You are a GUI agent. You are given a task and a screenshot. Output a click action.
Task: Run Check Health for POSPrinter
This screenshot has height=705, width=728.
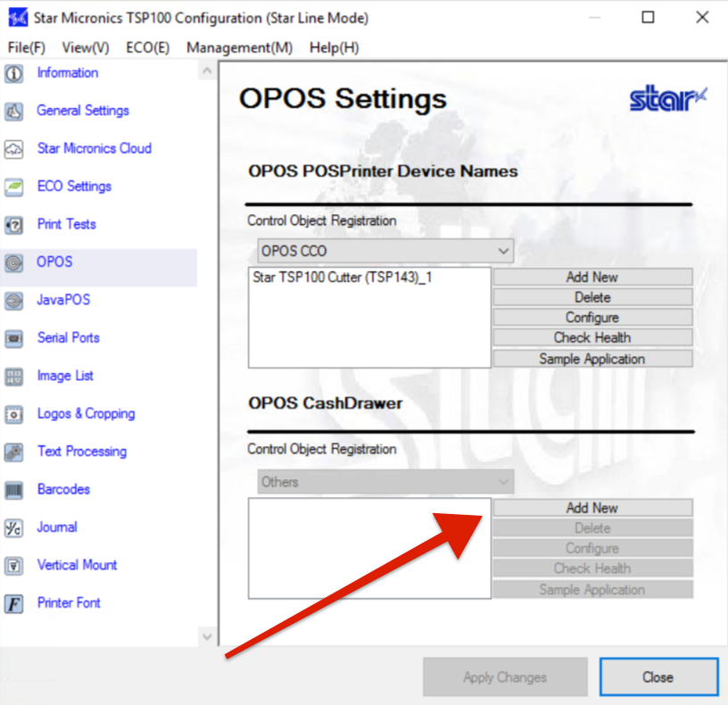coord(592,337)
